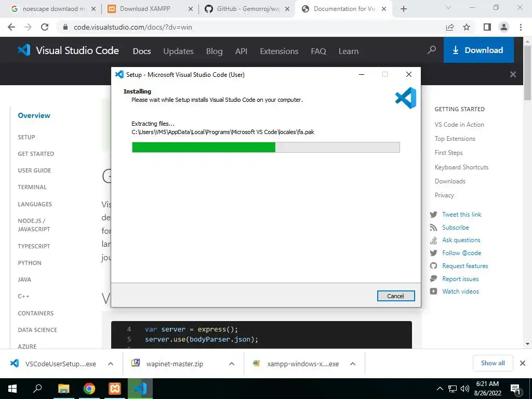532x399 pixels.
Task: Expand the PYTHON docs section
Action: click(30, 262)
